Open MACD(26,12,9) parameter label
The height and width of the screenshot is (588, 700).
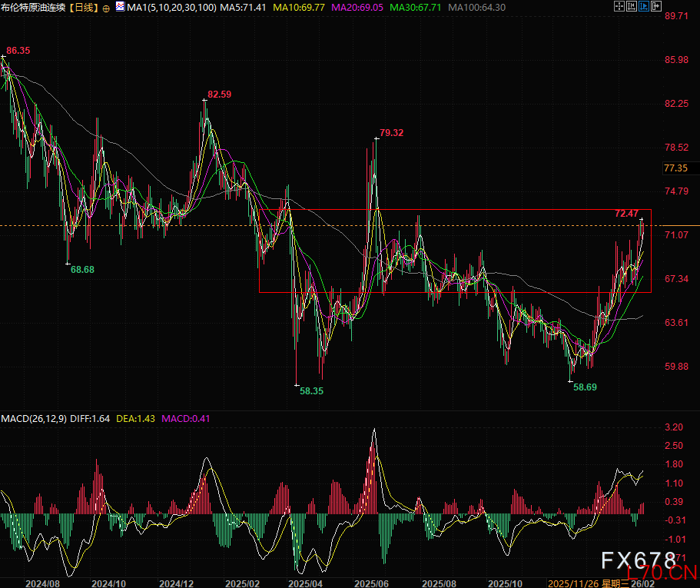click(35, 419)
